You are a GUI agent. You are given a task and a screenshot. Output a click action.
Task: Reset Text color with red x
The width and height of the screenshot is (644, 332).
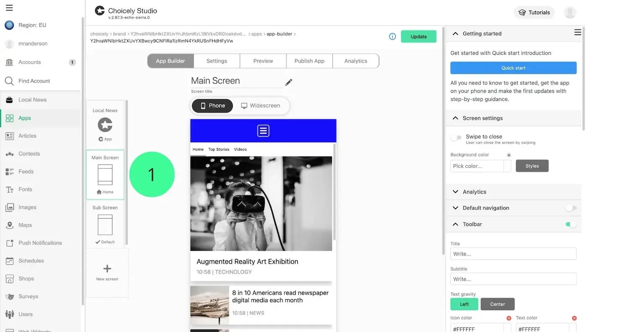click(574, 319)
